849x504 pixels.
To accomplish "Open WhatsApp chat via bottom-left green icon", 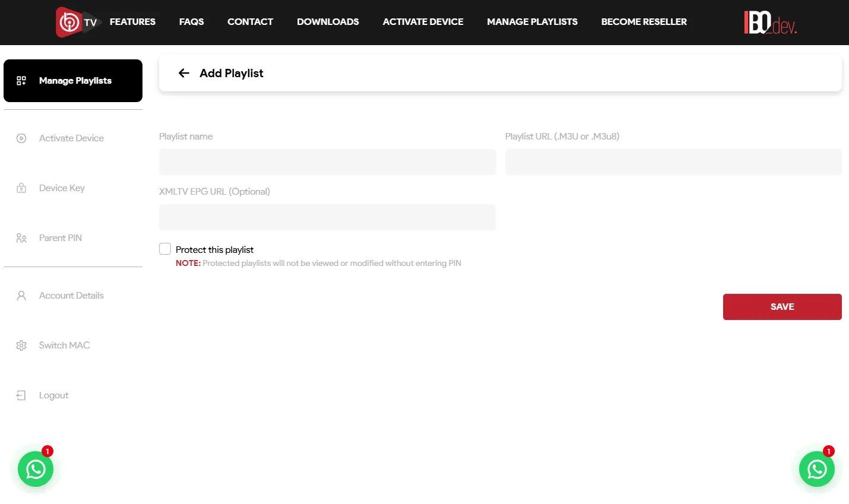I will 36,469.
